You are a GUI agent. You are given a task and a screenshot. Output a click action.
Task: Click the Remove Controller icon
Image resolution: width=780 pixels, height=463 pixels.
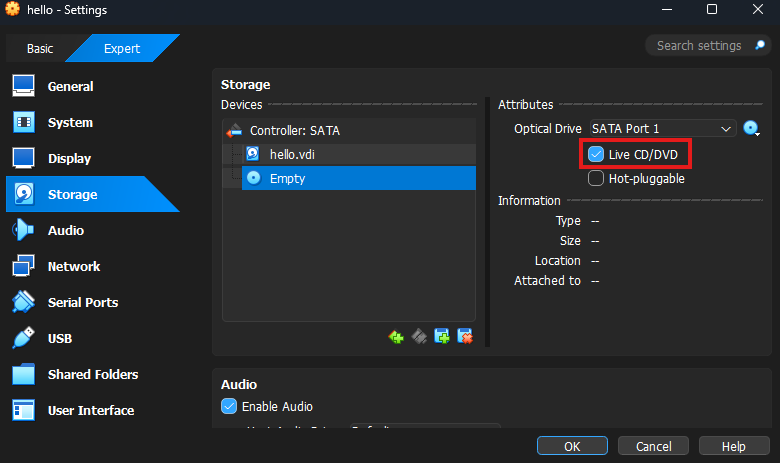pos(419,337)
